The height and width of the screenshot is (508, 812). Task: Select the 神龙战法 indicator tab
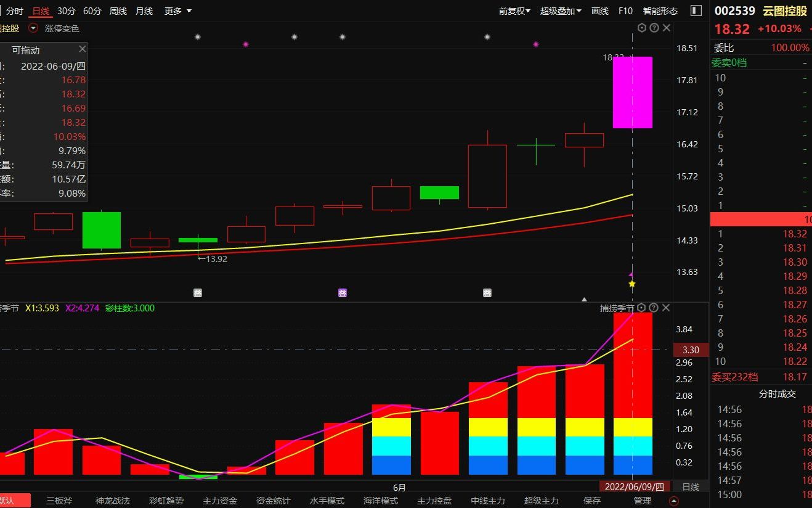[113, 501]
